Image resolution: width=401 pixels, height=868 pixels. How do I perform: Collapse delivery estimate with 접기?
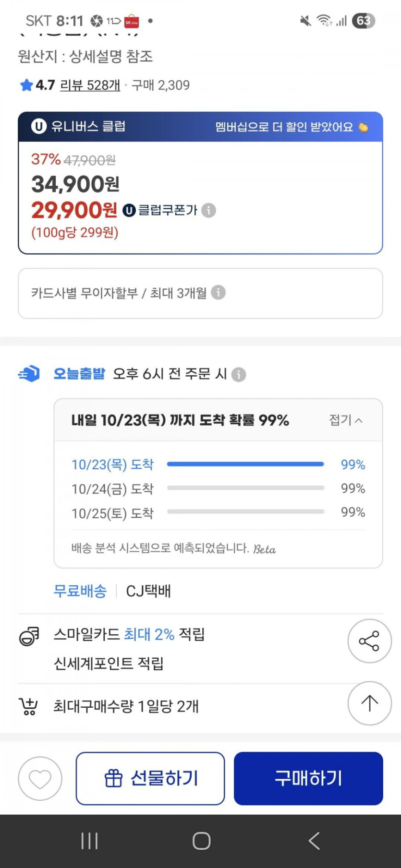point(346,420)
